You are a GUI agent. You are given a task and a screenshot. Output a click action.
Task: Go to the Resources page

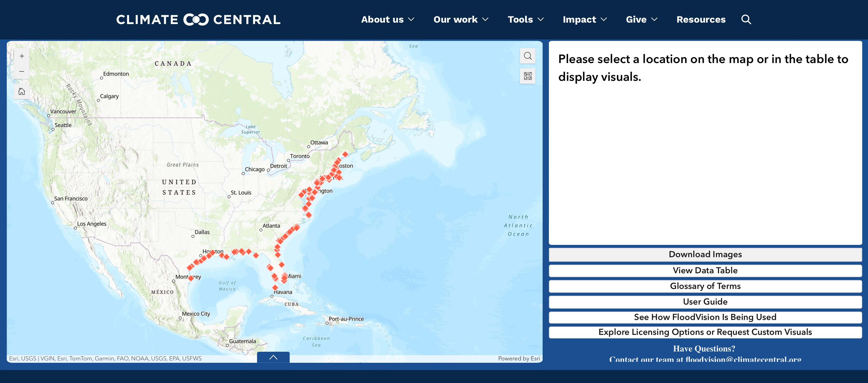click(701, 19)
